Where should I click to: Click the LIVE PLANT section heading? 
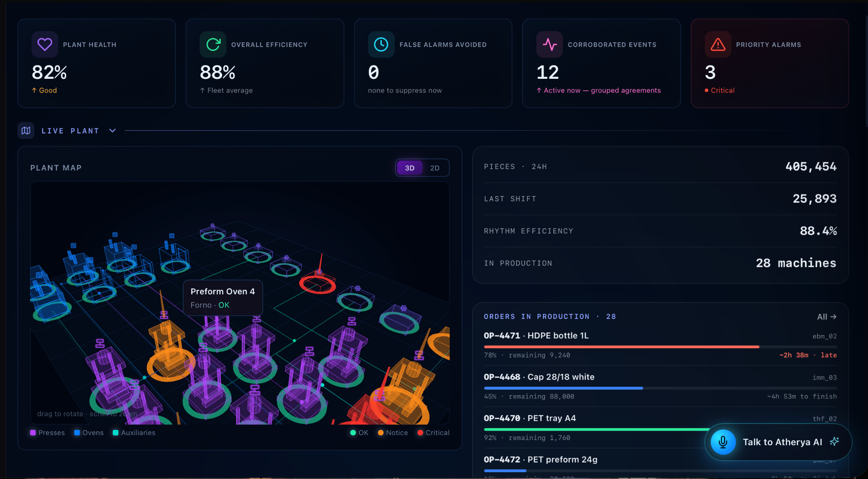(70, 131)
